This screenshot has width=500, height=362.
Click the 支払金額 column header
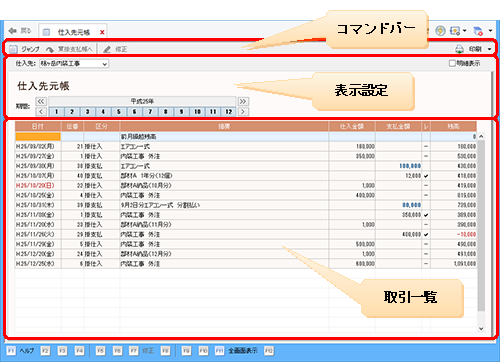pos(398,126)
